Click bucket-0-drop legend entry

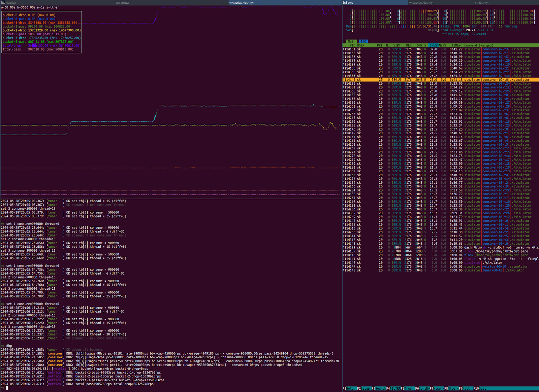[29, 15]
